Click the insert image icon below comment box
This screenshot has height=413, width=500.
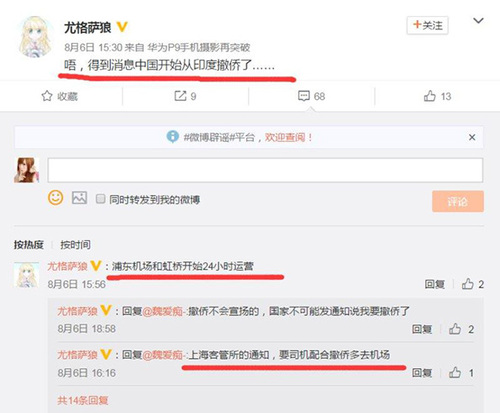pyautogui.click(x=80, y=198)
